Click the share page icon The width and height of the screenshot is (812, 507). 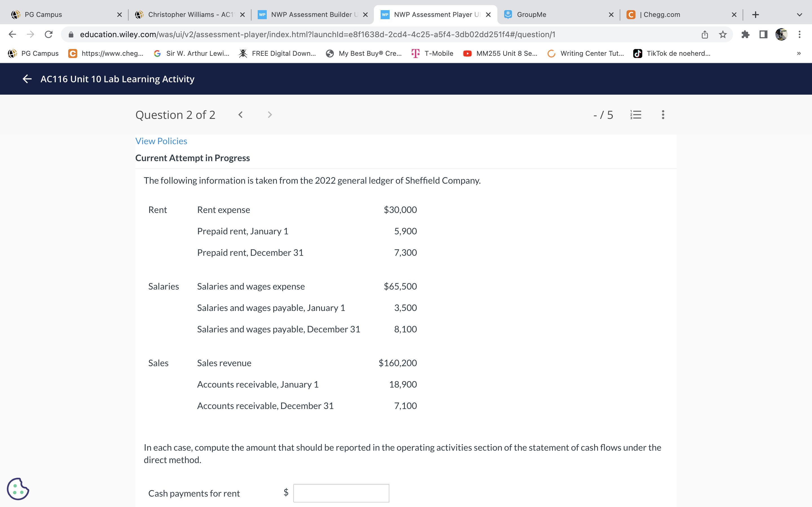705,35
